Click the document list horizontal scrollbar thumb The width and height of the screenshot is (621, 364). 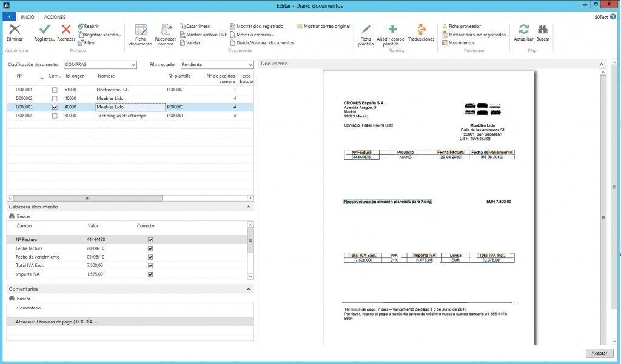pyautogui.click(x=87, y=198)
